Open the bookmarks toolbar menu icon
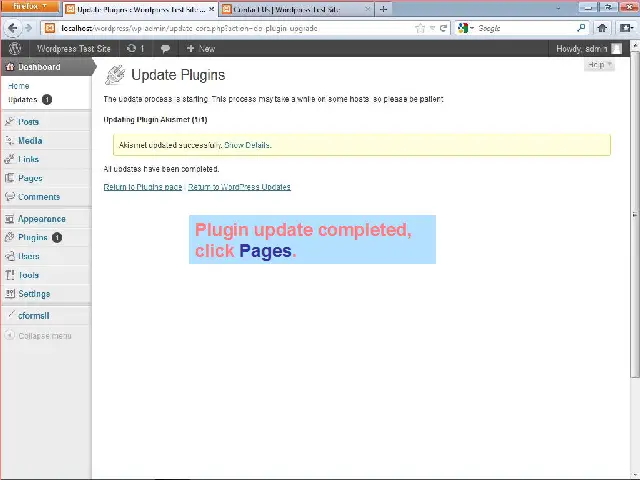Image resolution: width=640 pixels, height=480 pixels. 626,28
